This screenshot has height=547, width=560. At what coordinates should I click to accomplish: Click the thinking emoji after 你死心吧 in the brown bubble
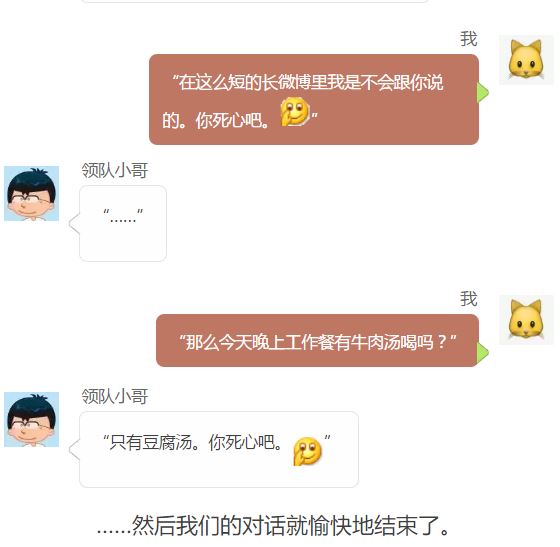295,112
